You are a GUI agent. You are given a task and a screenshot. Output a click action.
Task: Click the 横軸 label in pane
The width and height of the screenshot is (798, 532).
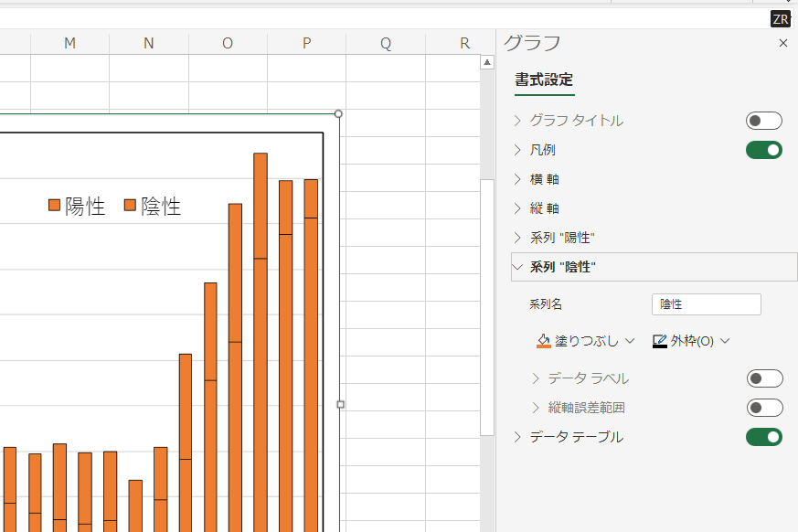[545, 179]
